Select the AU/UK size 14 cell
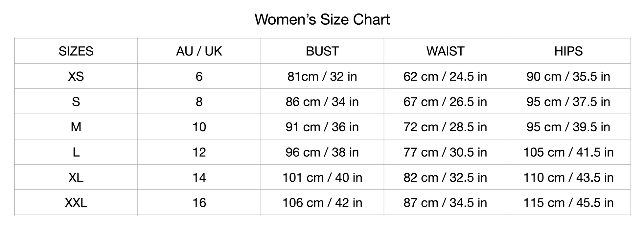 pos(199,177)
